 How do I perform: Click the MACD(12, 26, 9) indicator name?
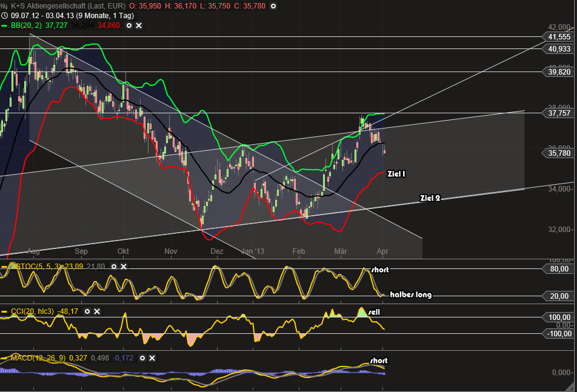pyautogui.click(x=38, y=358)
